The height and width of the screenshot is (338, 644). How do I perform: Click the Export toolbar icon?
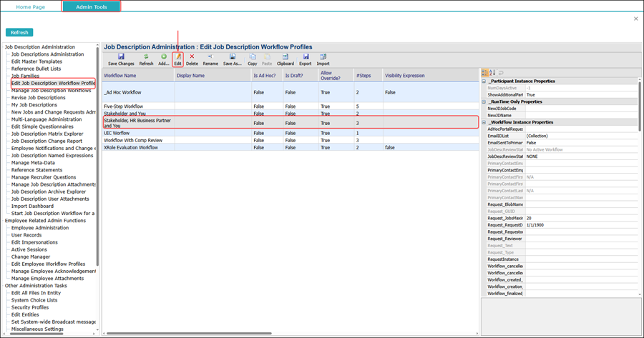306,56
